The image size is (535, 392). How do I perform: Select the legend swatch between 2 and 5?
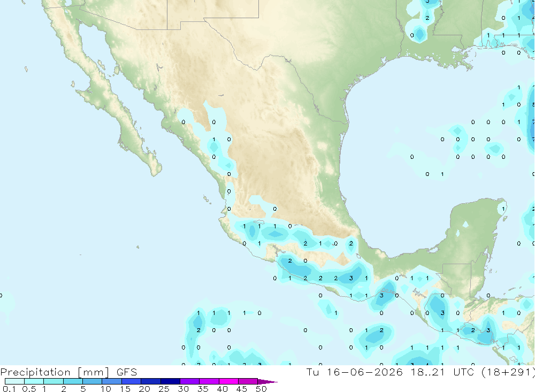click(x=73, y=381)
